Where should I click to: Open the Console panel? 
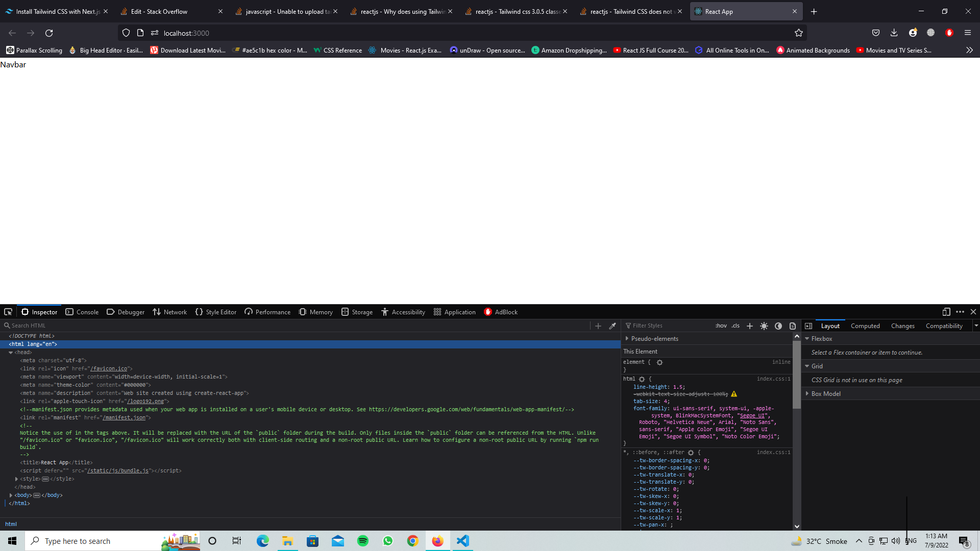[x=82, y=312]
